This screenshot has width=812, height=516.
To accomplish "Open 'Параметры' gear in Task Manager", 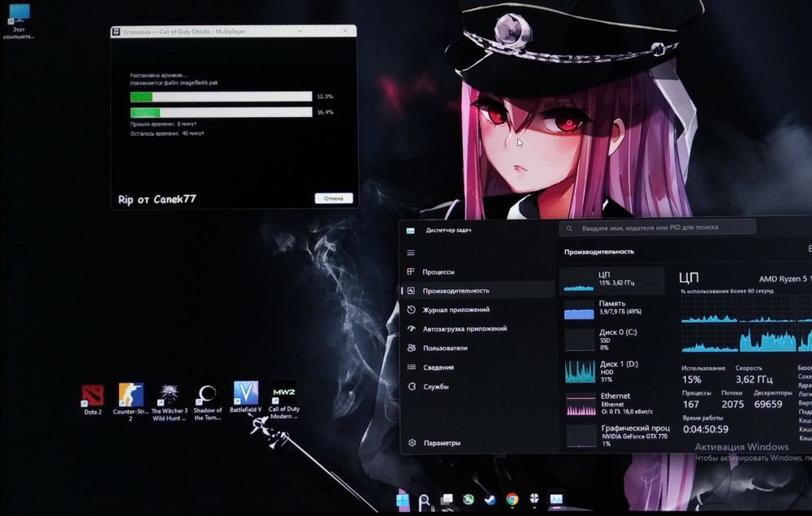I will point(412,443).
